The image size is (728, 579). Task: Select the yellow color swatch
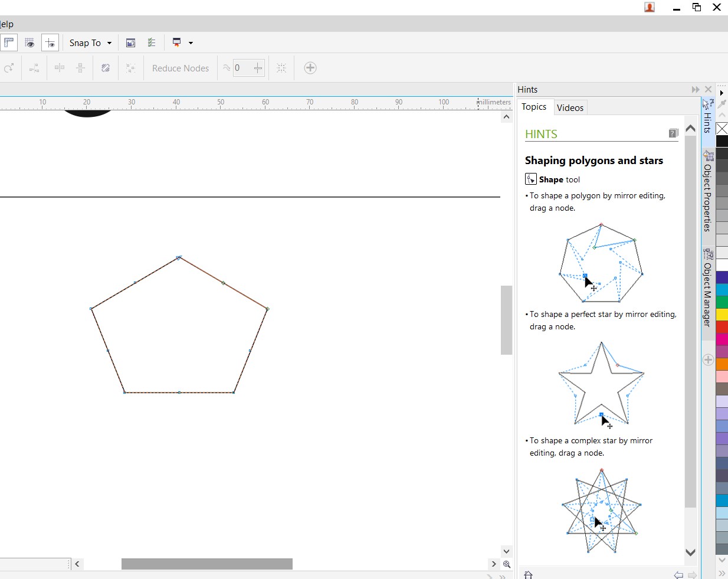click(722, 315)
